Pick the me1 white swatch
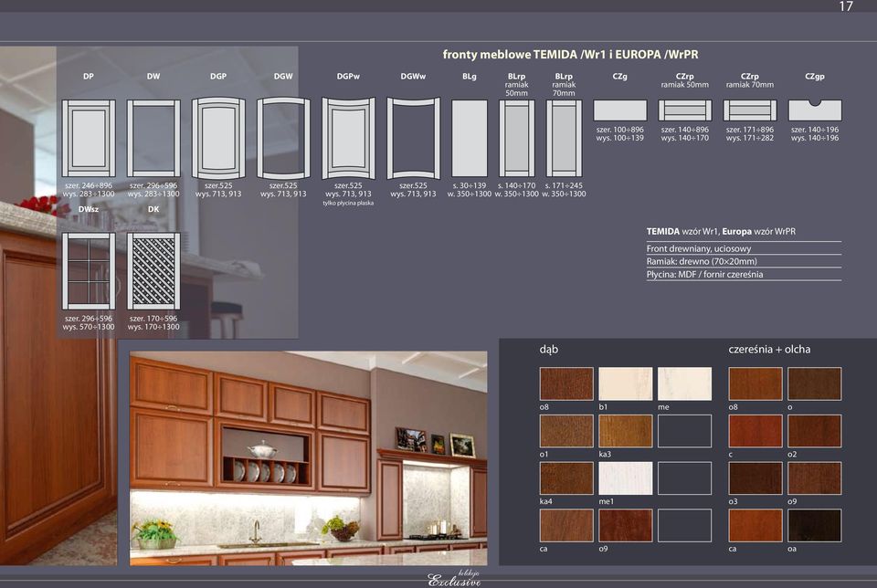 625,478
